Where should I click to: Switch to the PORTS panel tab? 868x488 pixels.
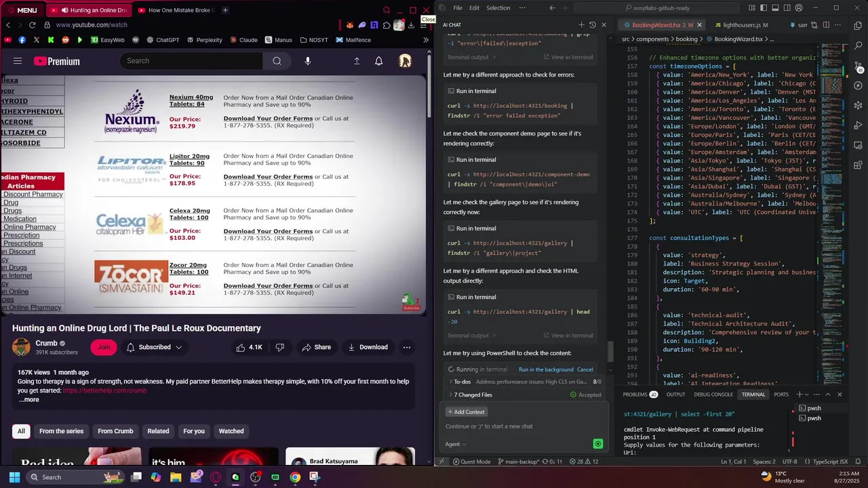(781, 394)
